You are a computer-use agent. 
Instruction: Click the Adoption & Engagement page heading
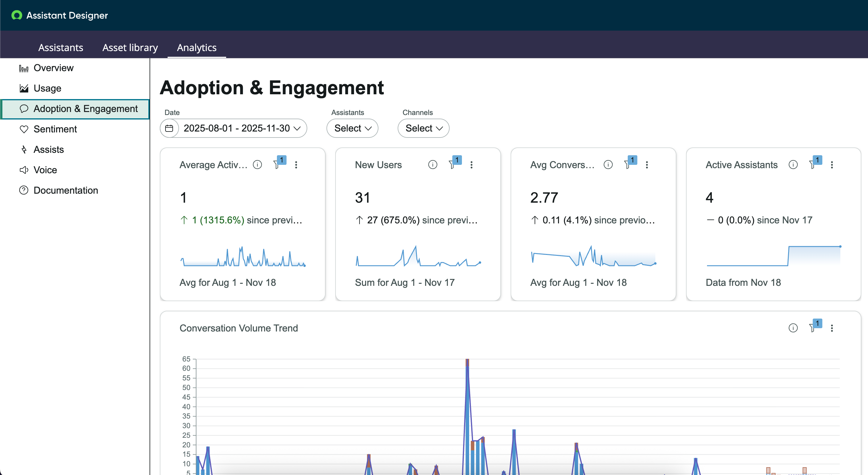click(272, 88)
